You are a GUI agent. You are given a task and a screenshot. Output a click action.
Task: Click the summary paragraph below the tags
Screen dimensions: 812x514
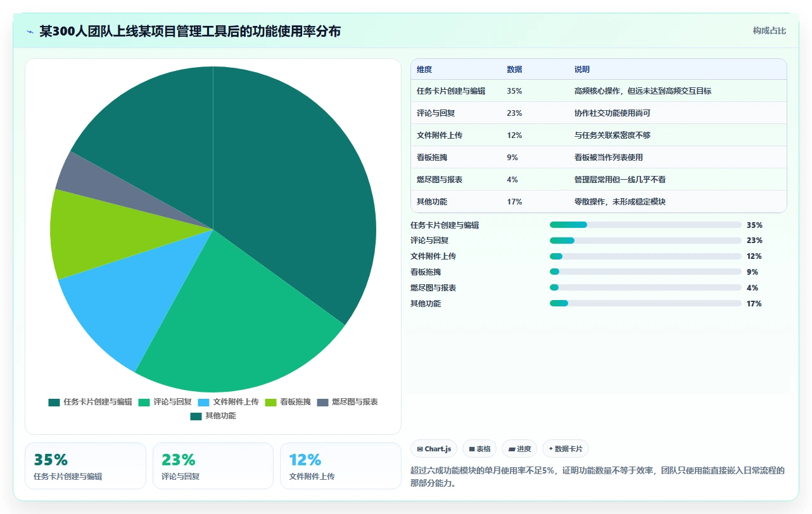[x=599, y=477]
